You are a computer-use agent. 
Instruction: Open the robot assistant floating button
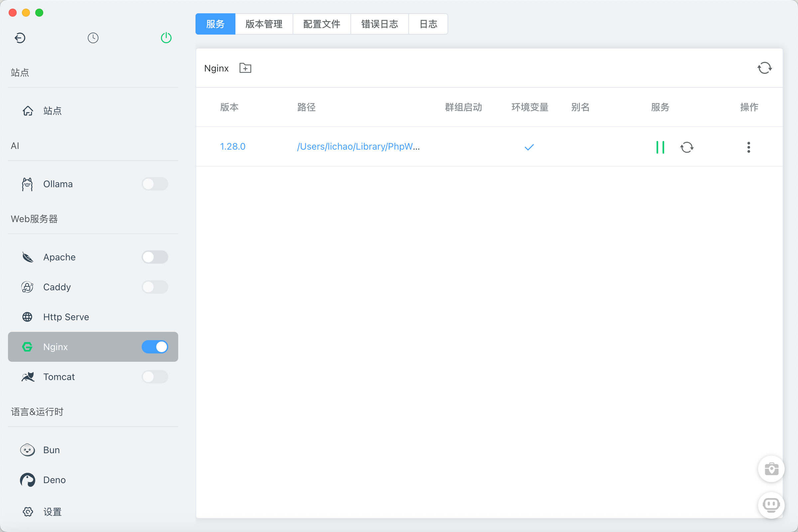click(x=771, y=505)
